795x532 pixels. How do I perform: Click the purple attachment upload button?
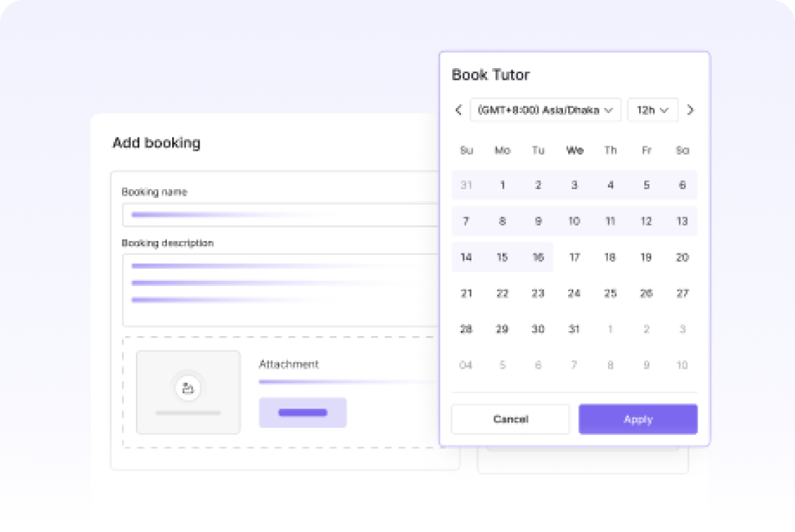point(303,412)
